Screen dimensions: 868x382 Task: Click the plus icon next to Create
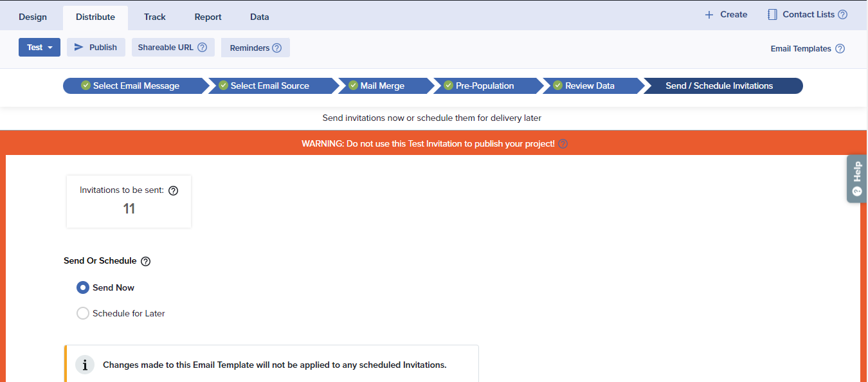click(709, 15)
